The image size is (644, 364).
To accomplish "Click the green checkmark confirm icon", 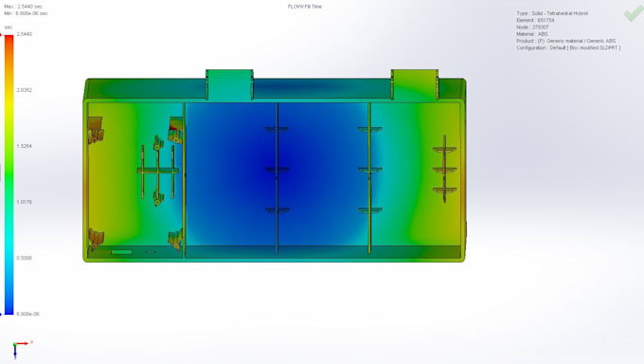I will tap(634, 13).
